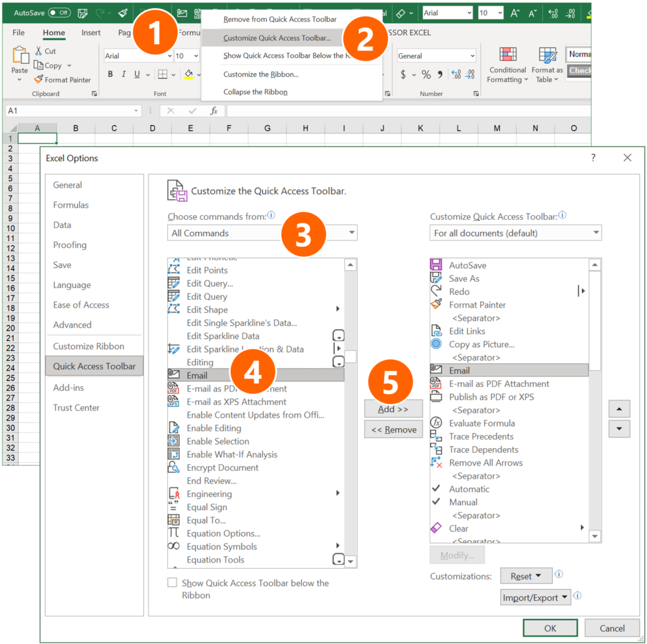Open the File tab

(x=18, y=33)
